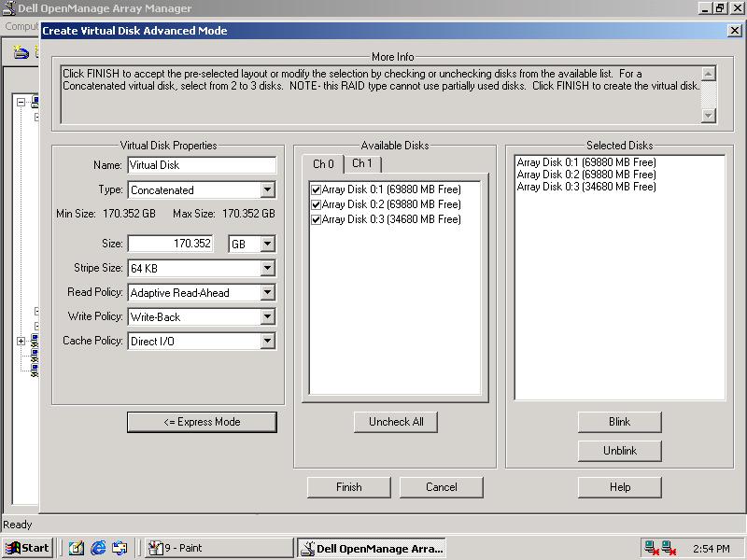Click the Ready status bar text

(17, 525)
